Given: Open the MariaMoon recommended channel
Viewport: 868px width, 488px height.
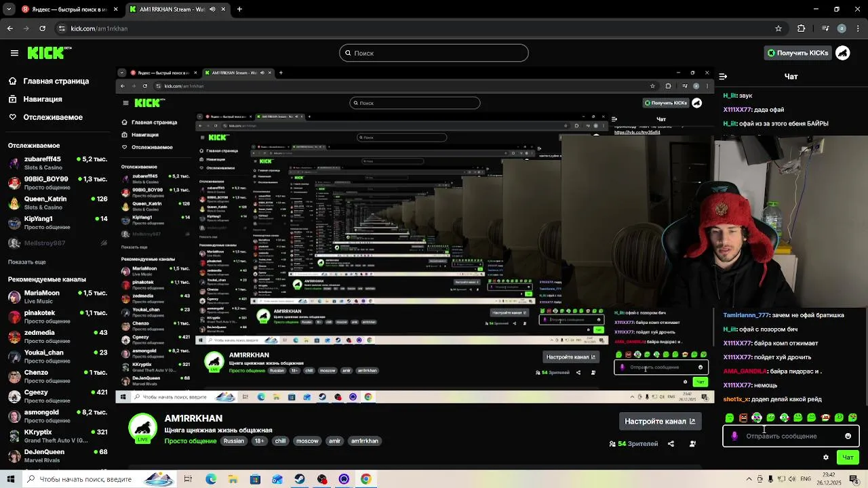Looking at the screenshot, I should [x=58, y=296].
